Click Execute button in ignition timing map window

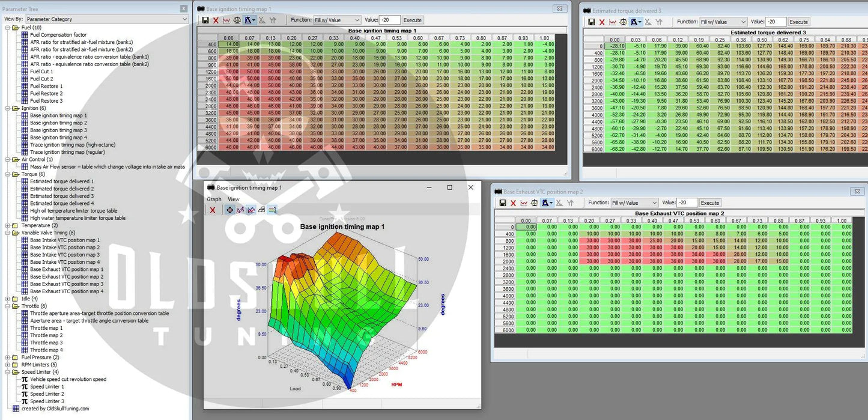pyautogui.click(x=412, y=20)
